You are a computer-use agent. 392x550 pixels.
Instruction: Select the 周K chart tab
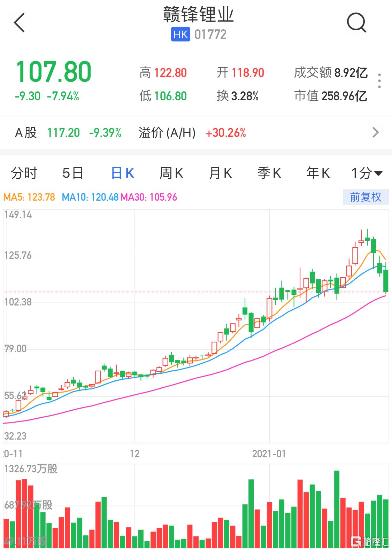pyautogui.click(x=171, y=173)
